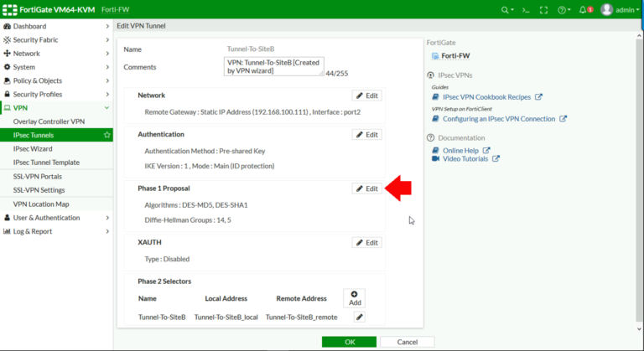644x351 pixels.
Task: Edit the XAUTH section
Action: [x=366, y=243]
